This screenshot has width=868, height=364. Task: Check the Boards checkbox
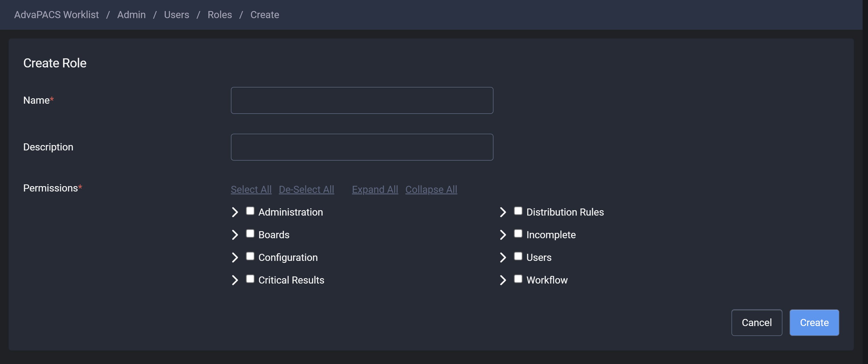[250, 234]
